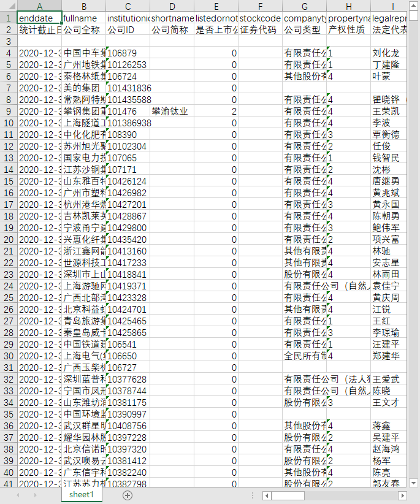The width and height of the screenshot is (420, 504).
Task: Click the '产权性质' cell
Action: [349, 29]
